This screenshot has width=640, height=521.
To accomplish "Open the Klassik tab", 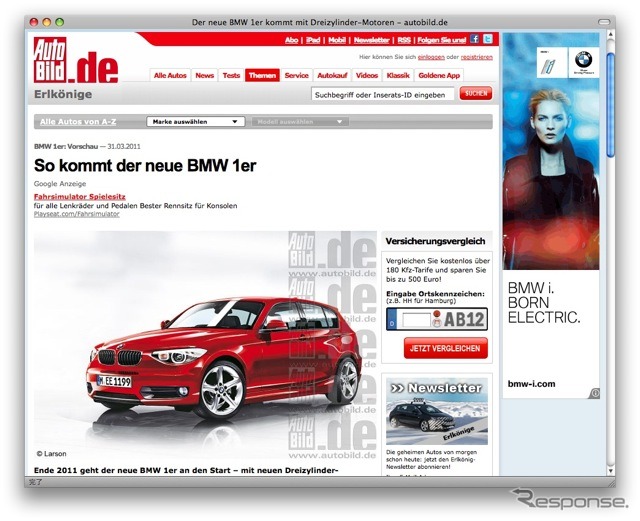I will coord(398,75).
